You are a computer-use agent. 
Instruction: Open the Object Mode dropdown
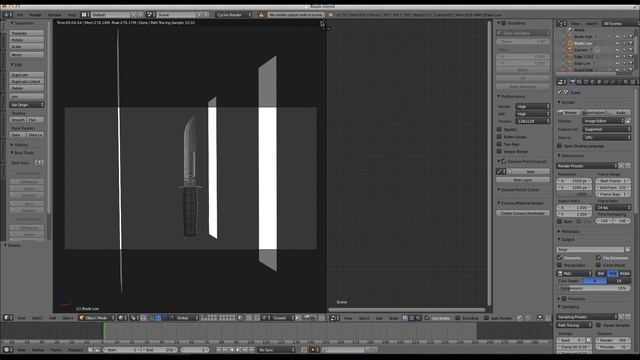pos(97,318)
